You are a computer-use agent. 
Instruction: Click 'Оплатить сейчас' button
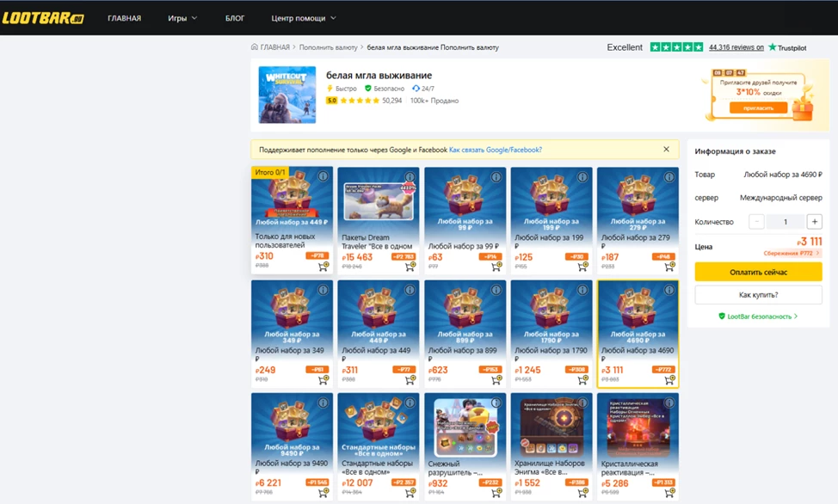[758, 272]
